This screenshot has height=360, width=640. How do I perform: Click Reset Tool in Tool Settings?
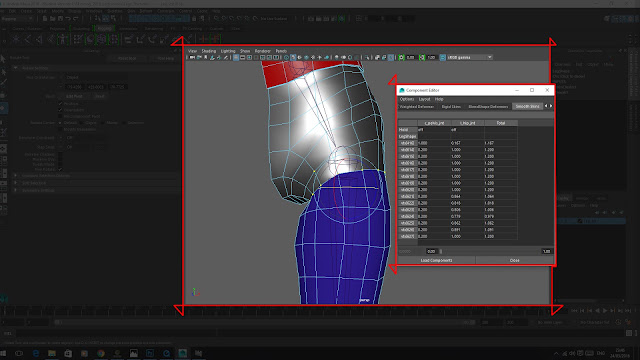coord(127,58)
